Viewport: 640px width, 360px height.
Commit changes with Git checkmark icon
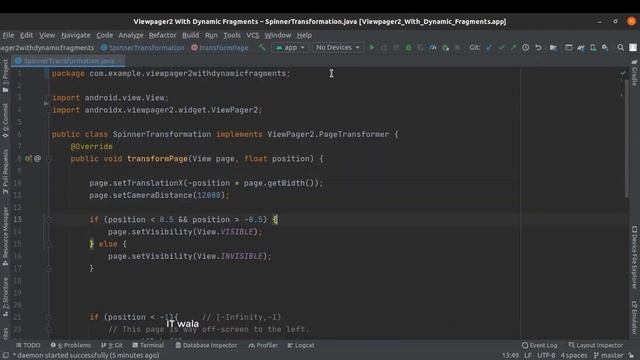tap(501, 48)
